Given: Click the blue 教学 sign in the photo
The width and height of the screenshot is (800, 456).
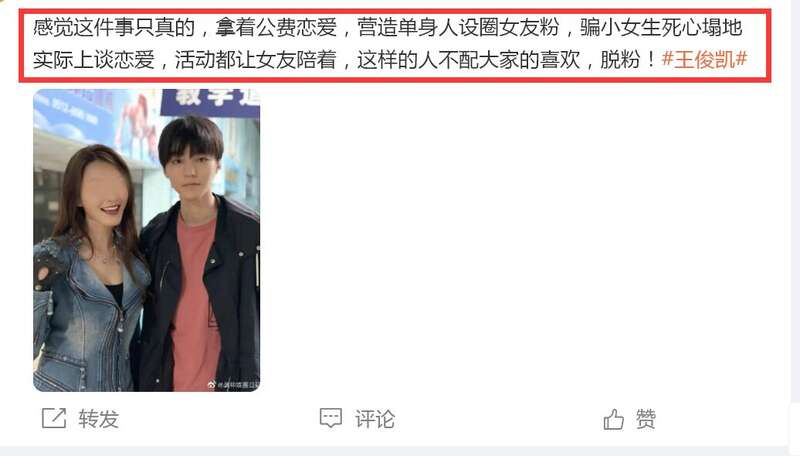Looking at the screenshot, I should pos(210,102).
